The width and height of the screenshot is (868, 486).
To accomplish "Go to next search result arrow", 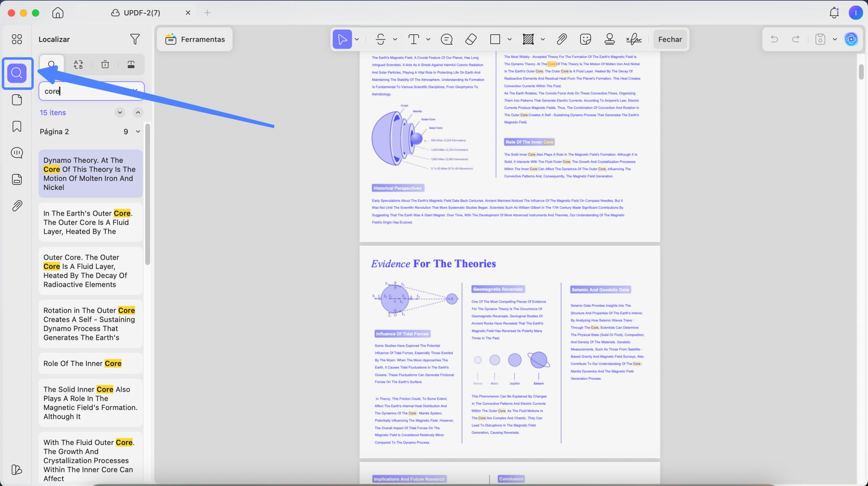I will click(x=120, y=112).
